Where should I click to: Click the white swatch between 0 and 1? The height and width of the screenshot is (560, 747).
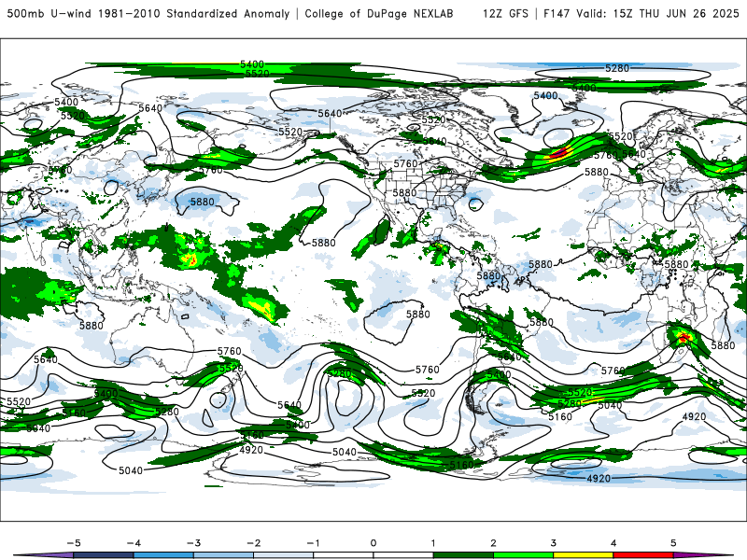tap(403, 555)
